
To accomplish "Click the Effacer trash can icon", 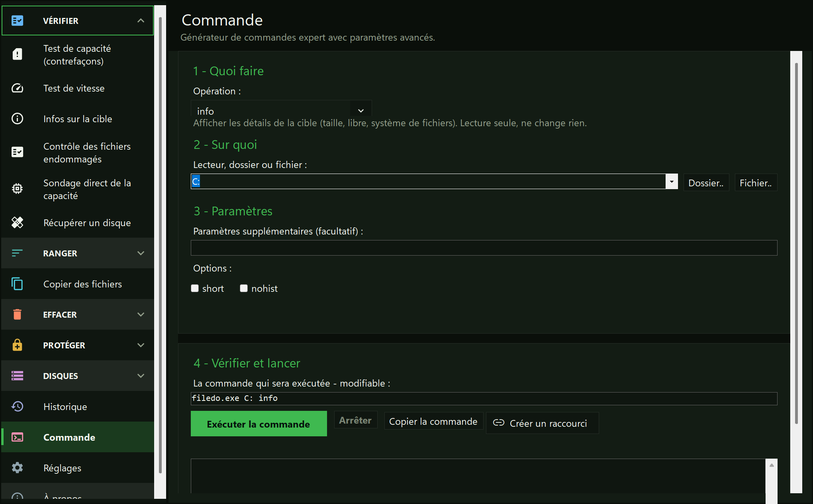I will [x=17, y=315].
